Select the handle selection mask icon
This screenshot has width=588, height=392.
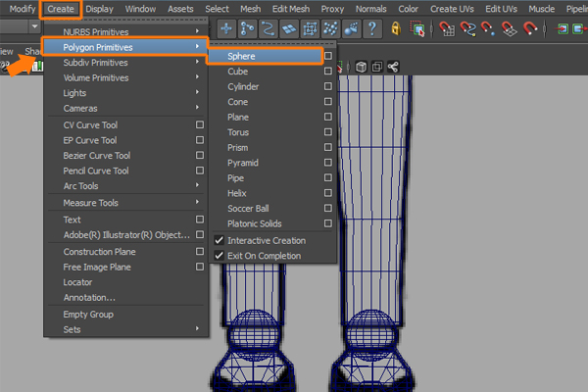pyautogui.click(x=226, y=28)
